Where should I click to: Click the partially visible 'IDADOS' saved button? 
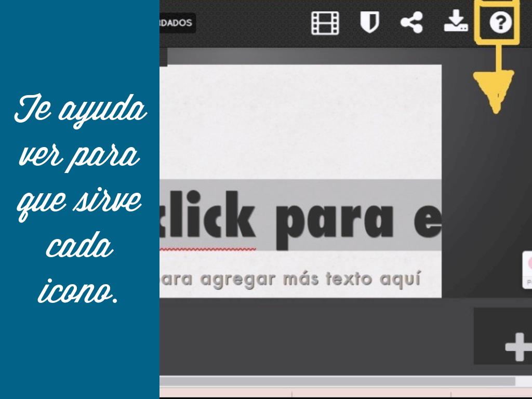coord(177,23)
